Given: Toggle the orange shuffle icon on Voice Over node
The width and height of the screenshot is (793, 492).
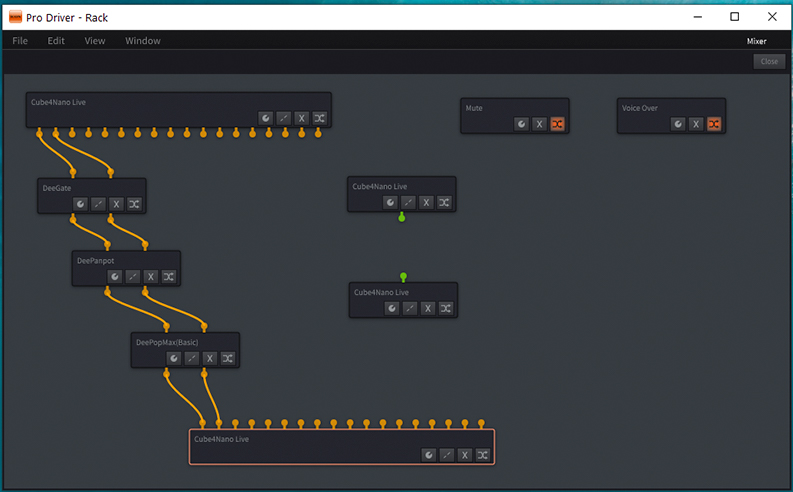Looking at the screenshot, I should point(714,124).
